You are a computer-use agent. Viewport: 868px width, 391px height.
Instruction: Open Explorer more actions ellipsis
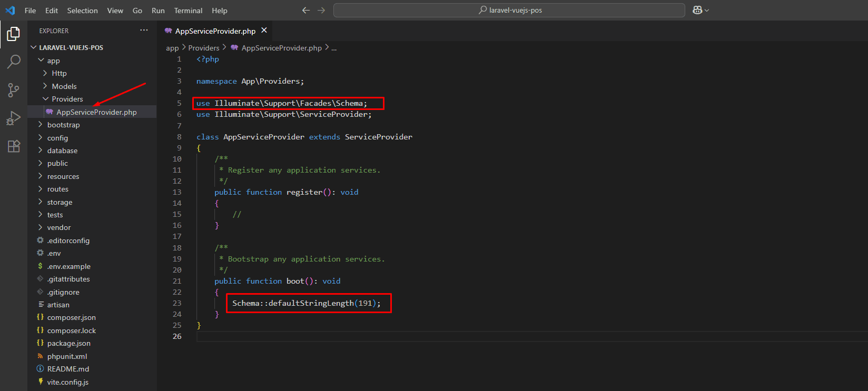coord(144,31)
